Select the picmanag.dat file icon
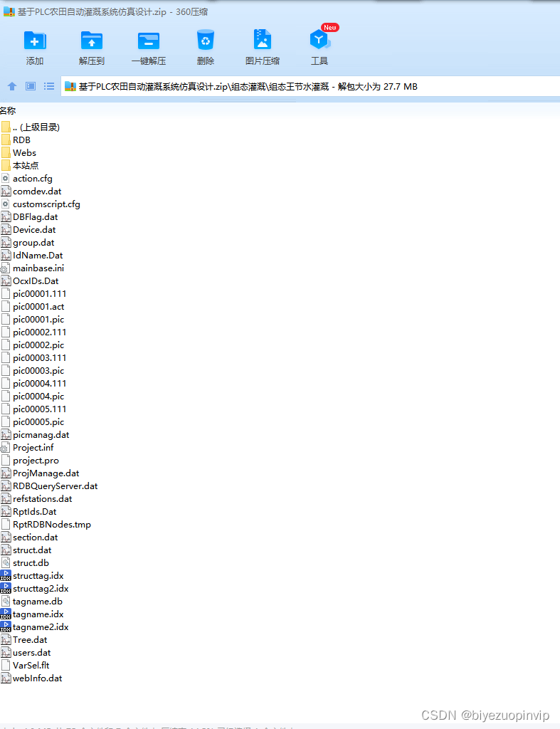Screen dimensions: 560x729 click(x=6, y=435)
